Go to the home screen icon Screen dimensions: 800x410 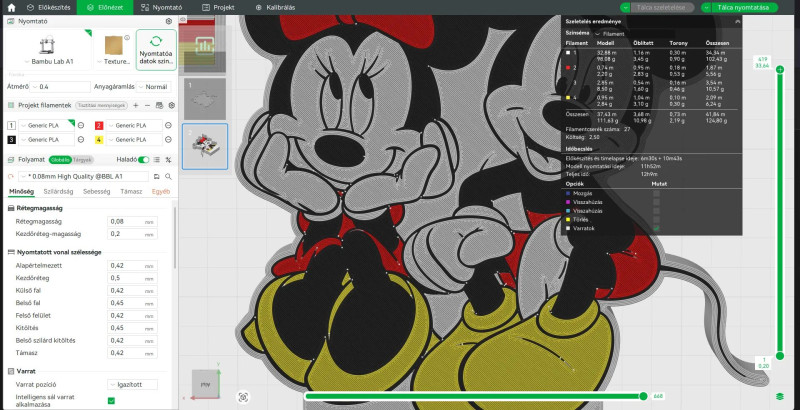pyautogui.click(x=11, y=8)
